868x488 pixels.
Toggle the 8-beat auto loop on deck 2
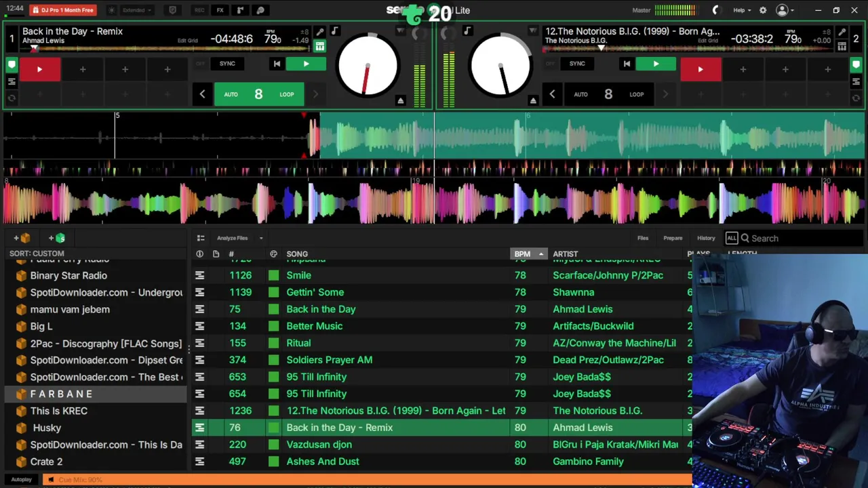click(x=608, y=94)
